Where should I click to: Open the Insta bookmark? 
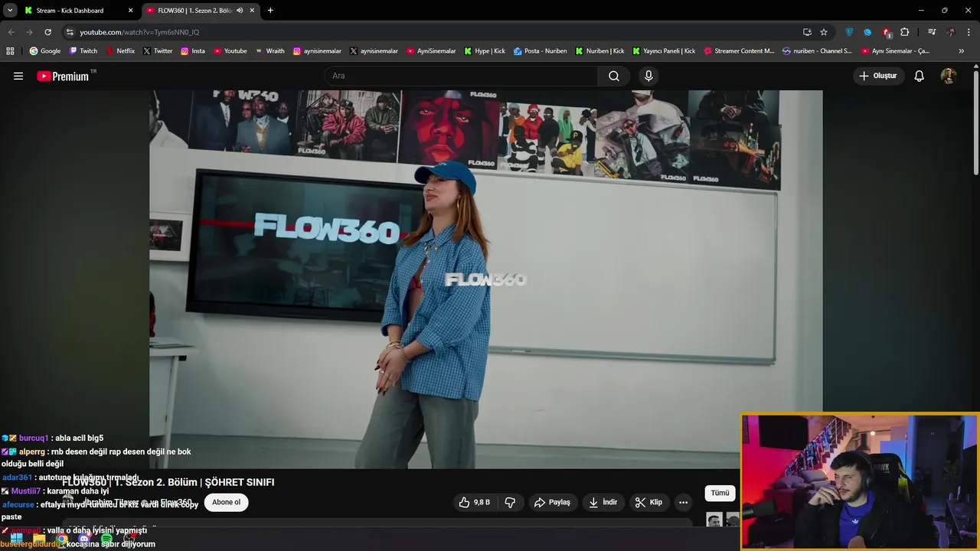(x=193, y=51)
